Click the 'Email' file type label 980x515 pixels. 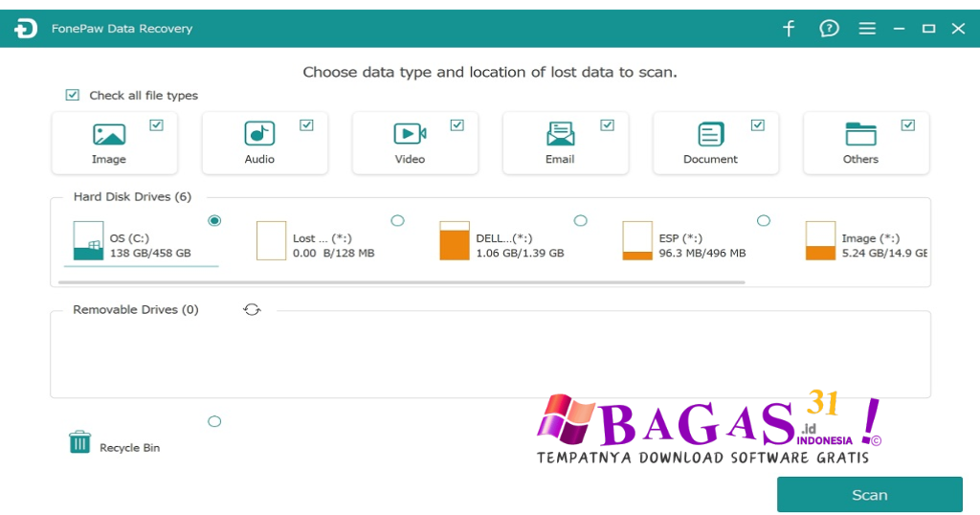[560, 159]
